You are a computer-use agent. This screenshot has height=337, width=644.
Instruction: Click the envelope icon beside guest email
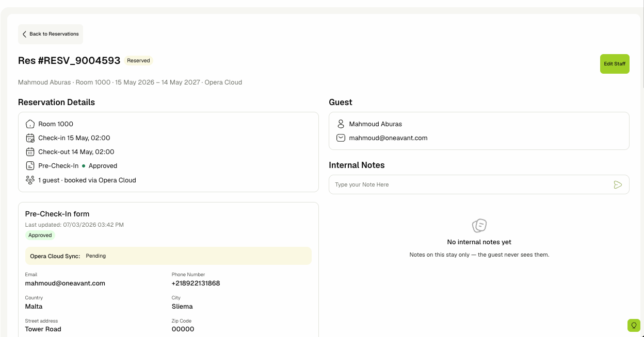[341, 138]
